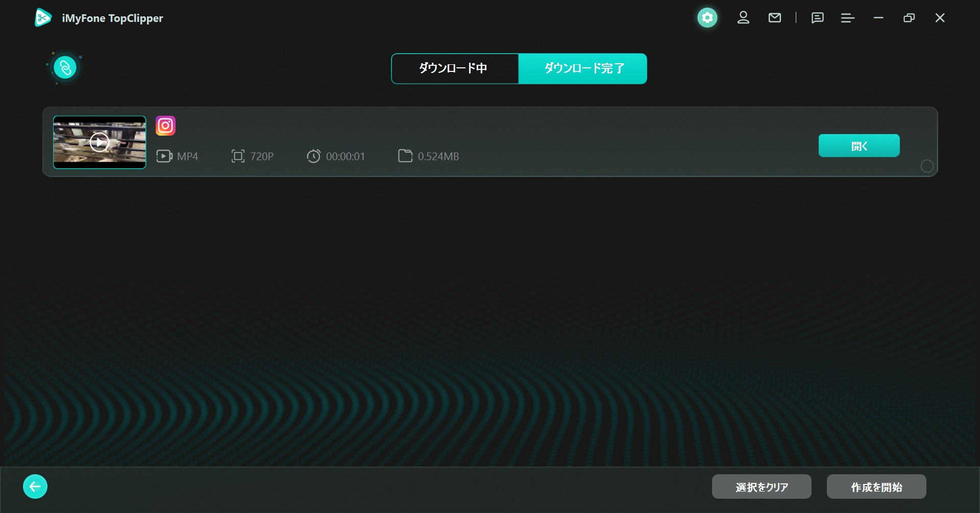Screen dimensions: 980x513
Task: Open settings via the green gear icon
Action: [707, 18]
